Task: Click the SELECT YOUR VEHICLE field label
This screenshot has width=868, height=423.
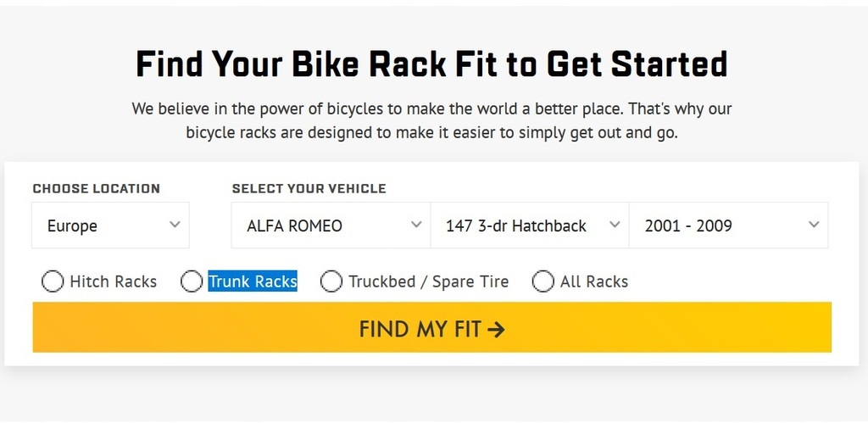Action: tap(309, 189)
